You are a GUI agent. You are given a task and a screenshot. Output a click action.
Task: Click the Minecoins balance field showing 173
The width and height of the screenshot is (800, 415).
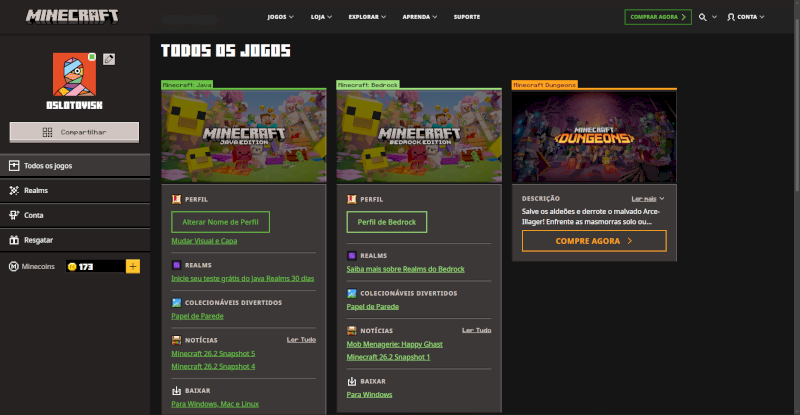(95, 266)
